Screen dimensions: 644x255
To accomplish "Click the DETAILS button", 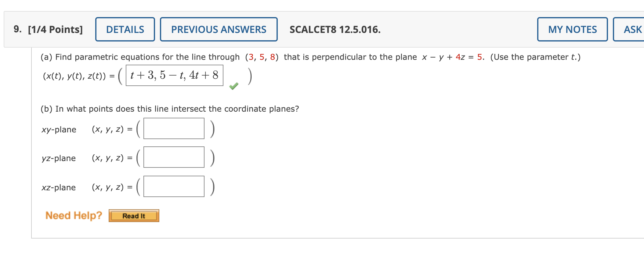I will [x=125, y=29].
